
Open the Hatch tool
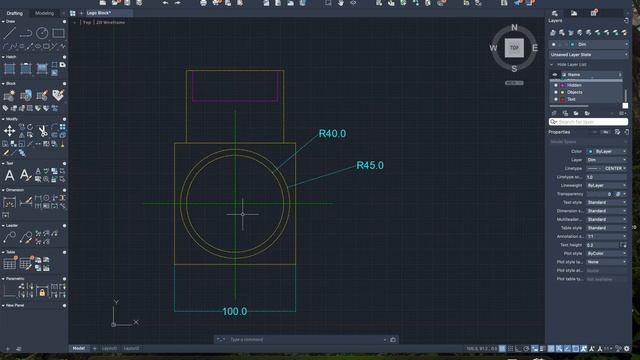9,69
